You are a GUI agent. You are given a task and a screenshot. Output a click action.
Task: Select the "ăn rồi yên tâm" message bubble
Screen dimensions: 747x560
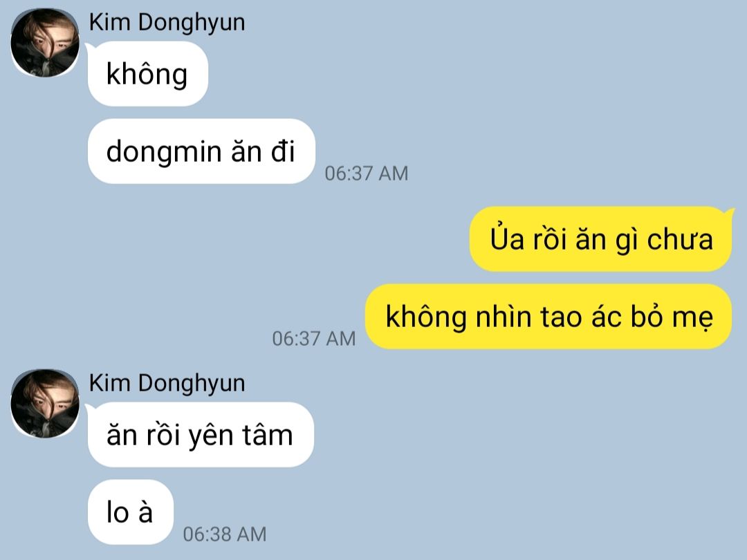point(201,435)
